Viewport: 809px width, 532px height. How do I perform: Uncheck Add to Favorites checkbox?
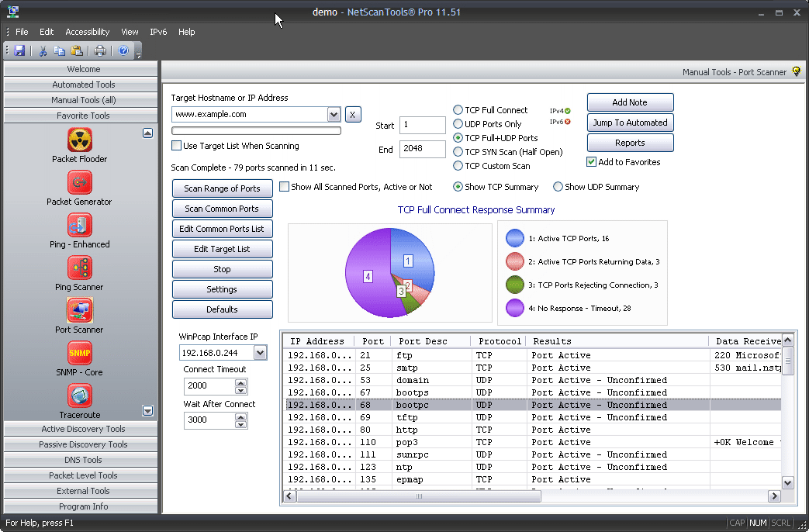click(x=592, y=162)
